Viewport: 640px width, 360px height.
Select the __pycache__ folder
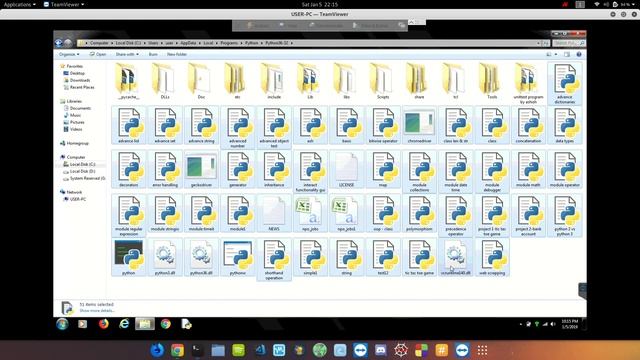[129, 81]
